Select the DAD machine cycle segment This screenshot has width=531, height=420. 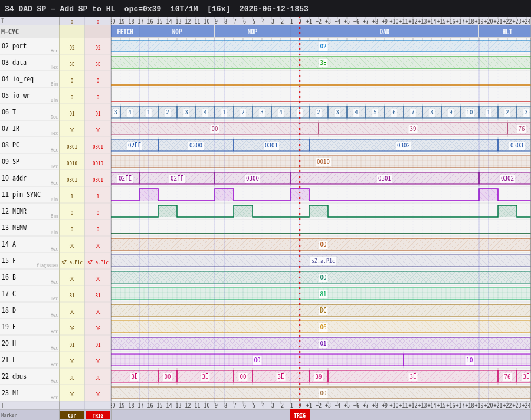(x=384, y=32)
